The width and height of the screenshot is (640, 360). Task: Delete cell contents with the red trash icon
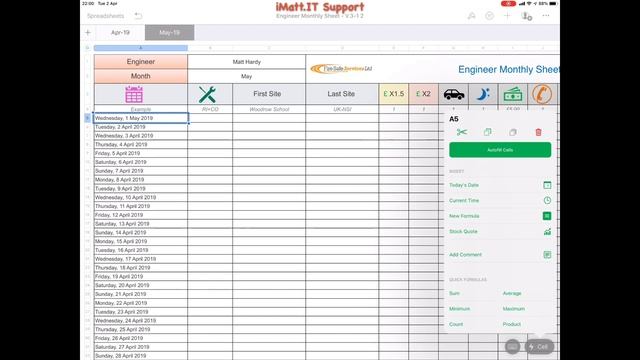tap(538, 132)
